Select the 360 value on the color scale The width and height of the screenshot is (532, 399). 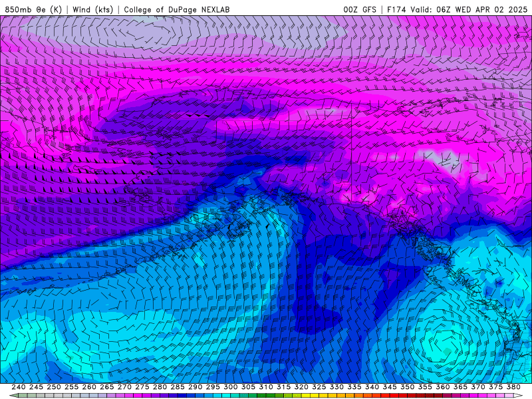[x=443, y=387]
